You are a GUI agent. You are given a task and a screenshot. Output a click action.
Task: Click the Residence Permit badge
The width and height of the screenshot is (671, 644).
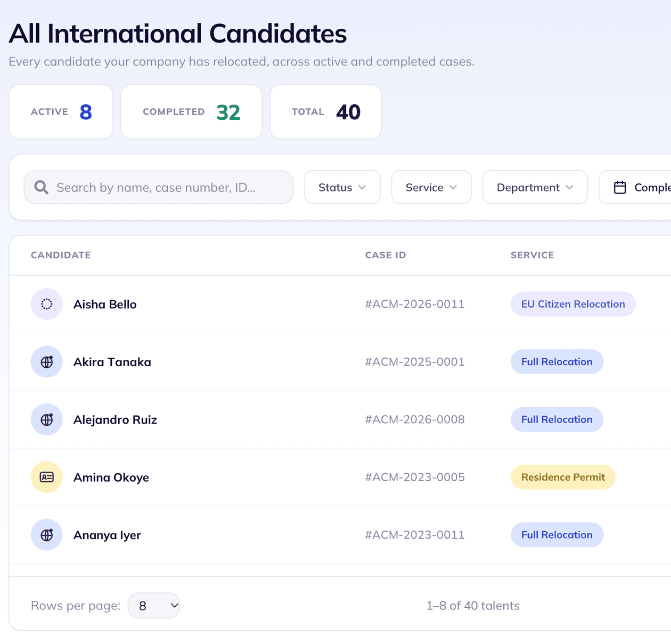(x=563, y=477)
